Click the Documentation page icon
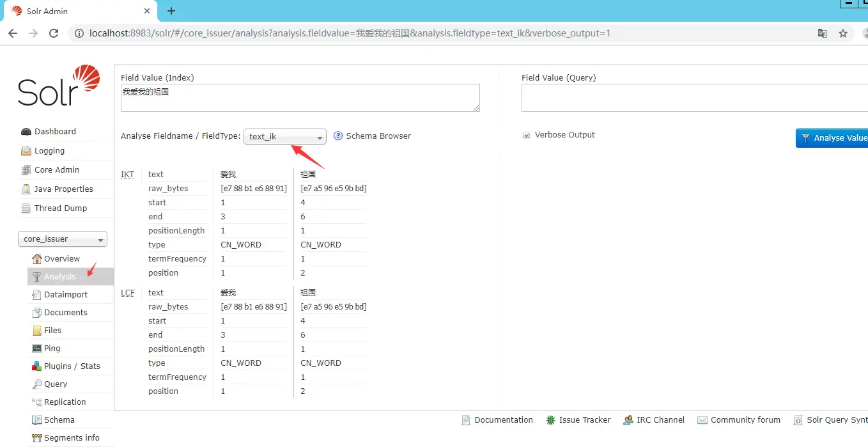 pyautogui.click(x=466, y=420)
